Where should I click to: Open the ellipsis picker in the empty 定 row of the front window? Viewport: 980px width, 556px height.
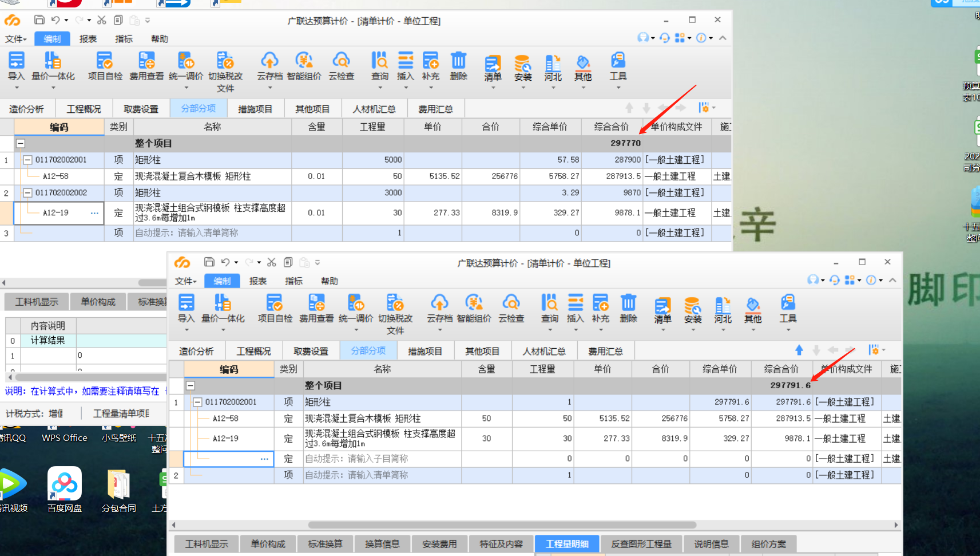pos(264,459)
